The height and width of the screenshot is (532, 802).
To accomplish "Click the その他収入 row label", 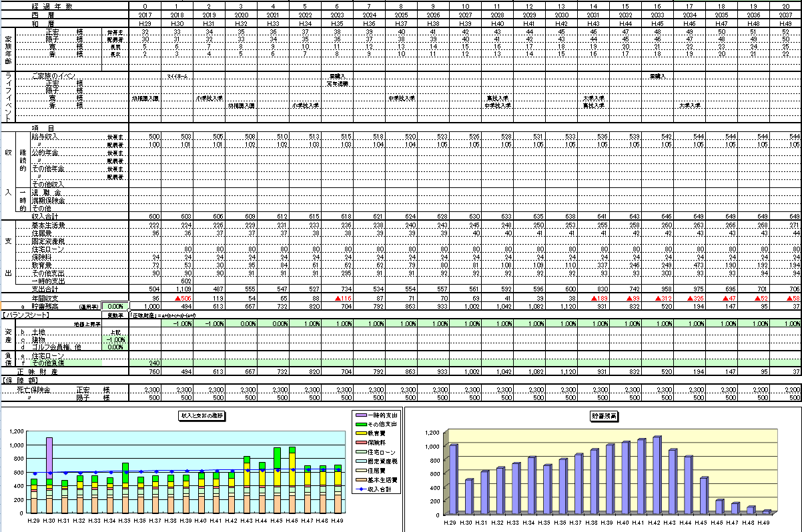I will point(49,185).
